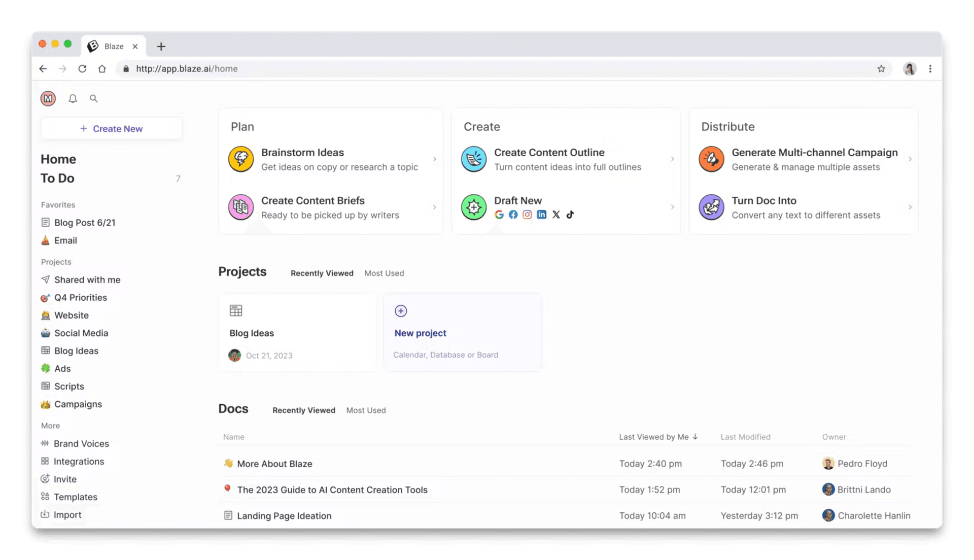Open Website project in sidebar
This screenshot has width=974, height=560.
(x=65, y=315)
